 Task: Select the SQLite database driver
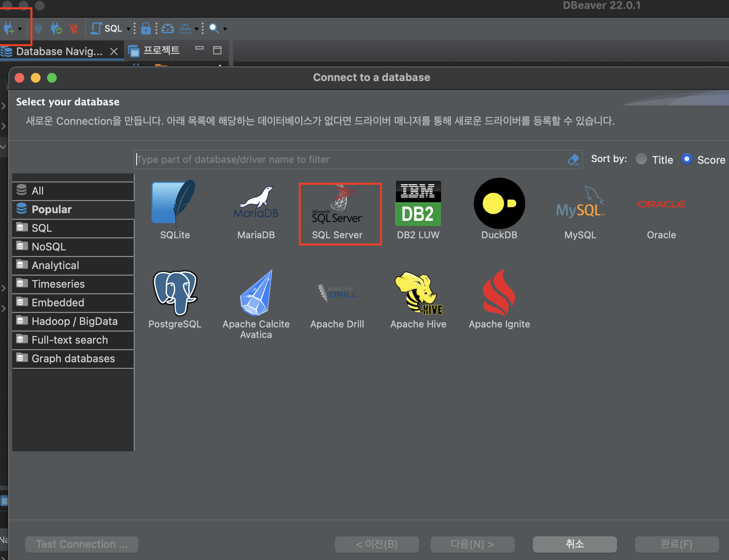[x=175, y=209]
